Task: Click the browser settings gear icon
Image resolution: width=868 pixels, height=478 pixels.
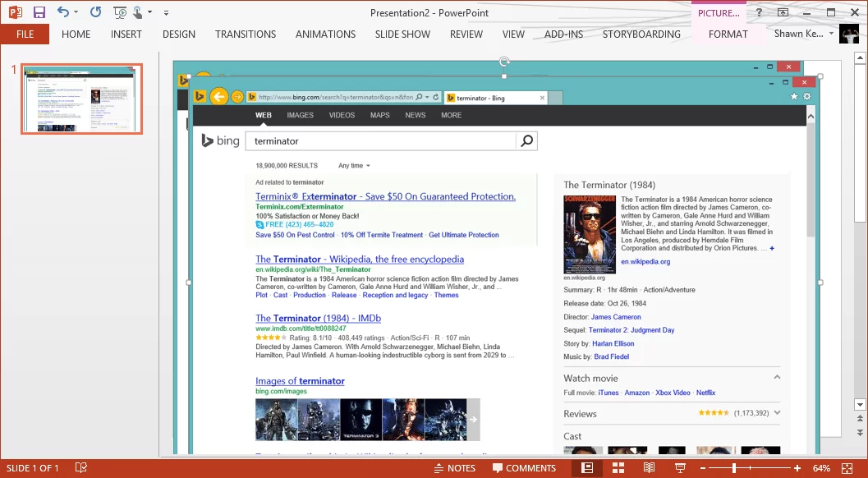Action: pos(807,96)
